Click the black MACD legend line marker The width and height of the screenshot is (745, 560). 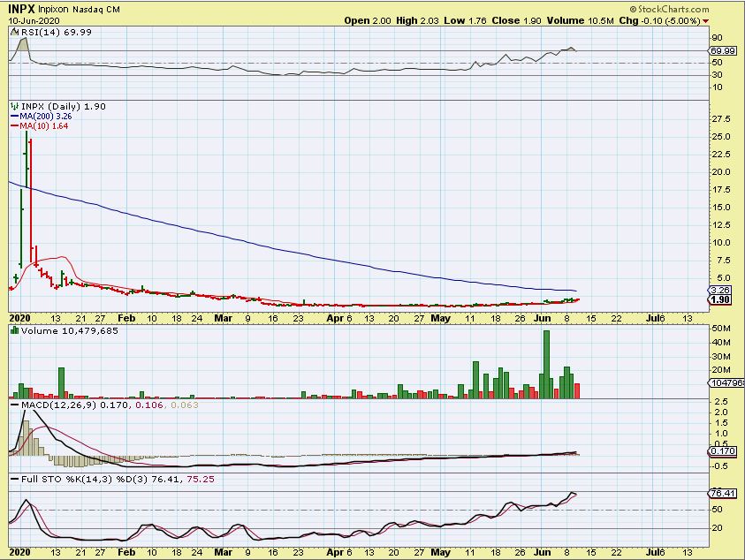click(12, 405)
